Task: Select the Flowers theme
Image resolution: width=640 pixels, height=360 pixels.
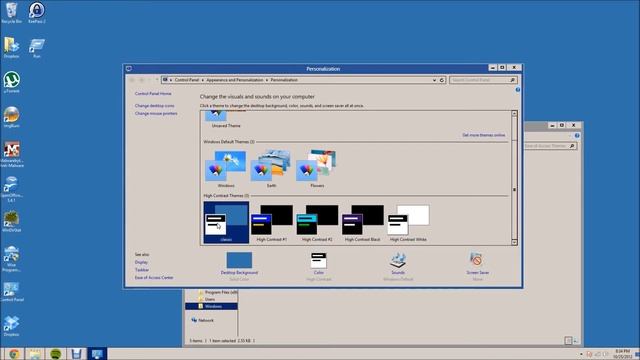Action: point(317,169)
